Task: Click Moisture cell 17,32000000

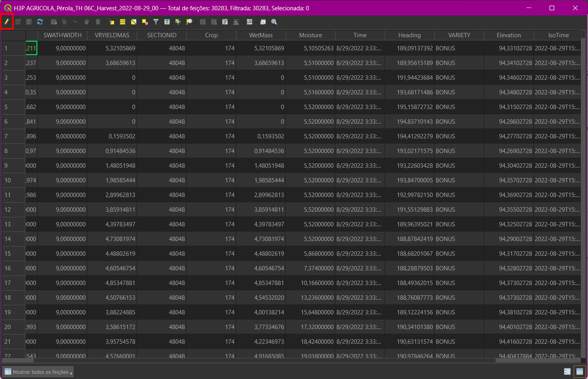Action: tap(311, 327)
